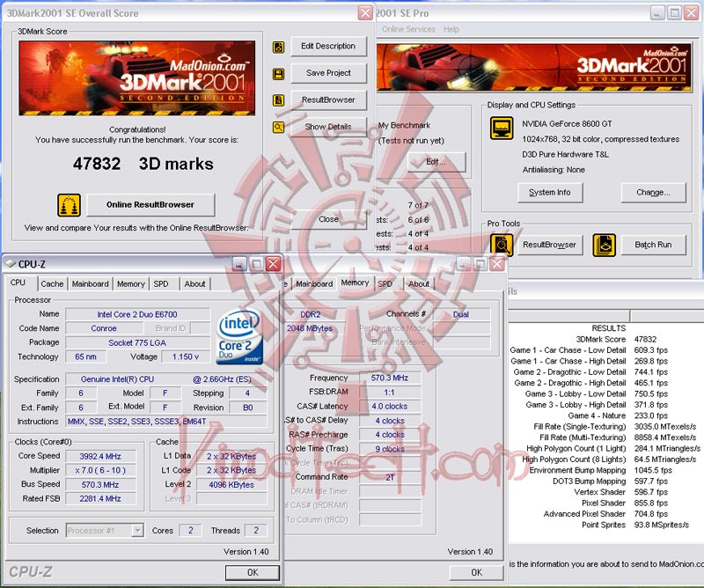Start Batch Run
Screen dimensions: 704x588
pyautogui.click(x=653, y=245)
